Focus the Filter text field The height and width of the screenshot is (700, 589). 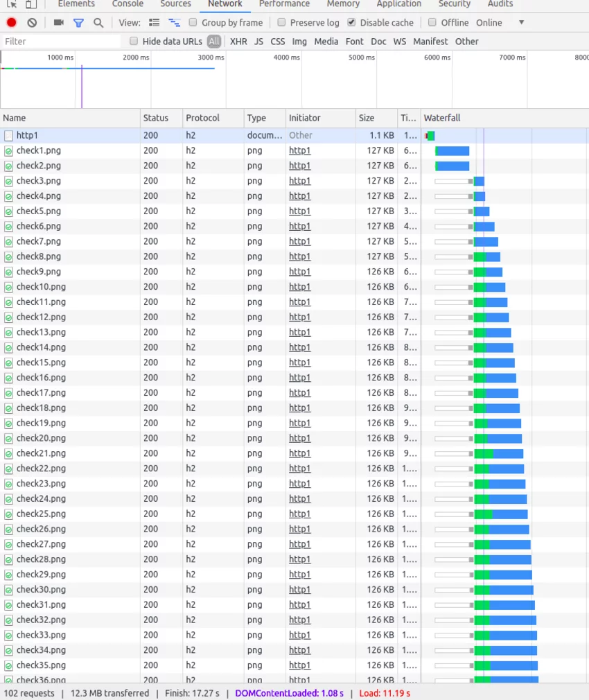click(61, 42)
